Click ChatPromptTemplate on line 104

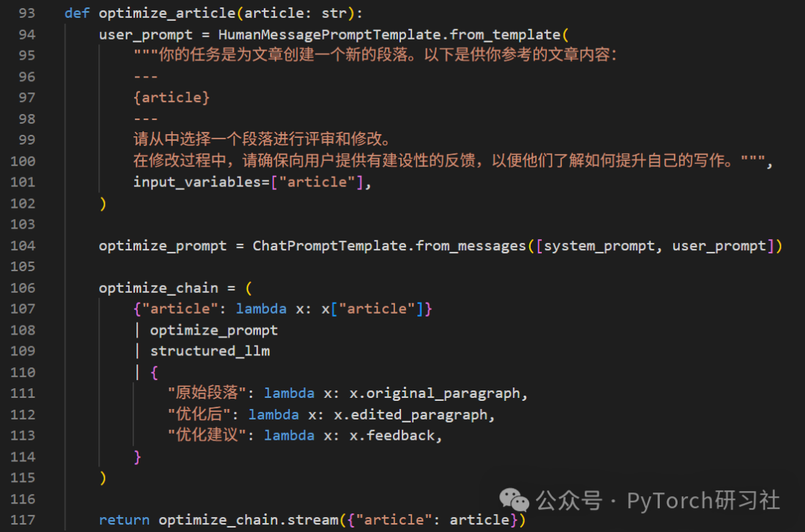(329, 246)
